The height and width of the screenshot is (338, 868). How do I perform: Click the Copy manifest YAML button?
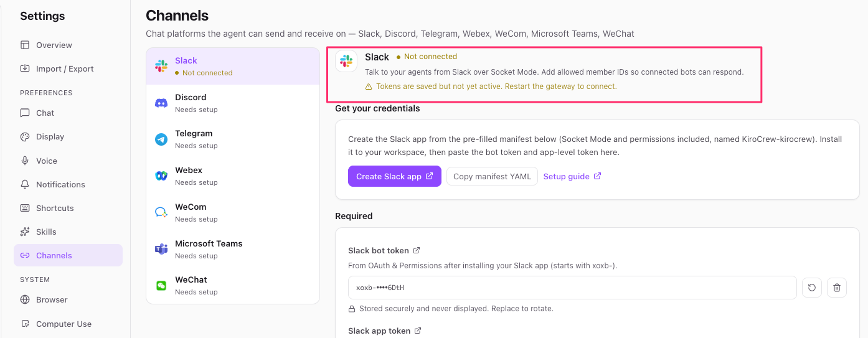pyautogui.click(x=492, y=176)
